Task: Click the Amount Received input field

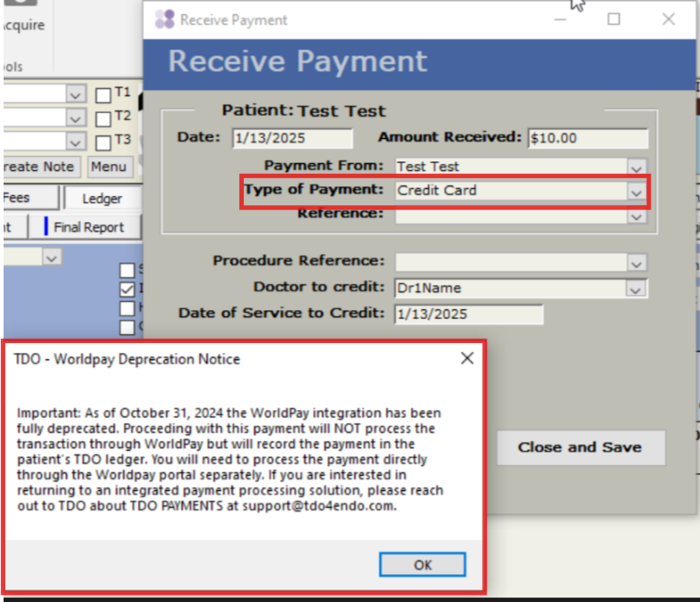Action: (587, 138)
